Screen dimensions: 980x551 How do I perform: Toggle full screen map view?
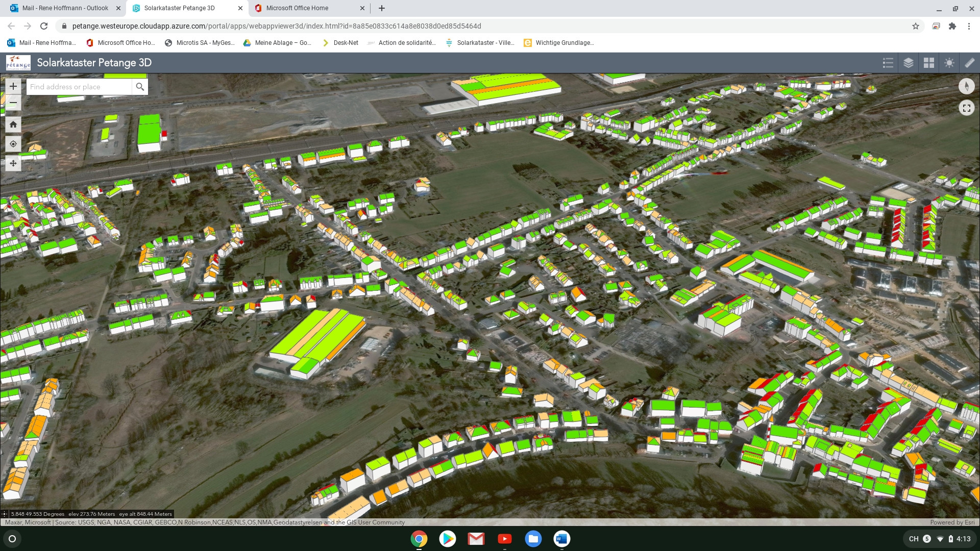pyautogui.click(x=966, y=108)
